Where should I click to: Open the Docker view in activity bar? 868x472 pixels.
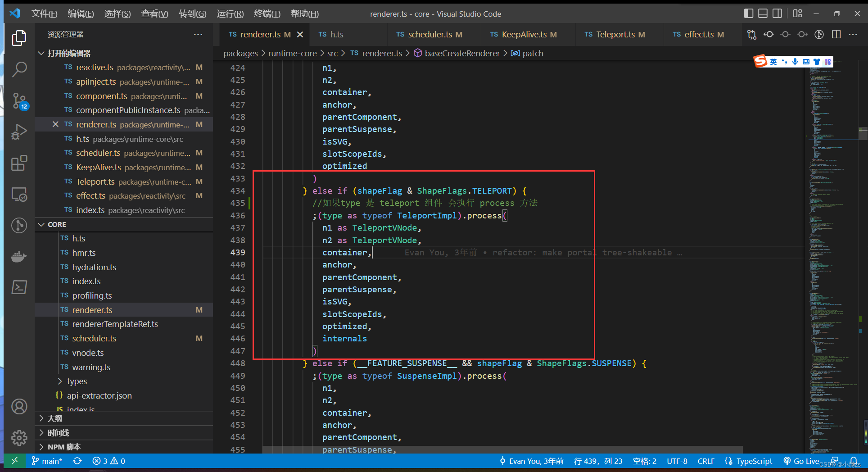pyautogui.click(x=19, y=257)
